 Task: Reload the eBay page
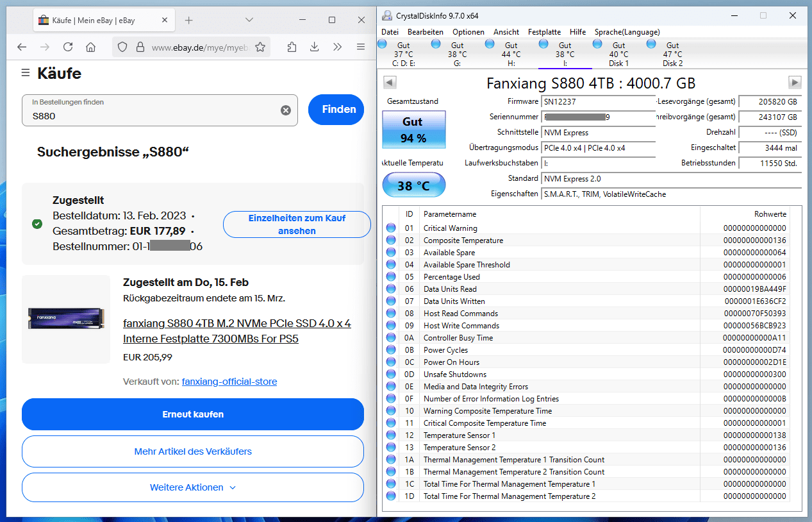[68, 47]
